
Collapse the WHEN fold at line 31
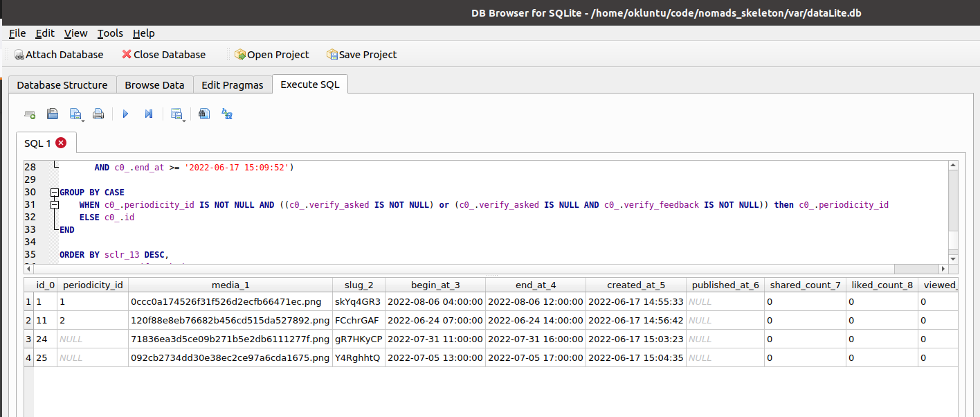click(54, 205)
